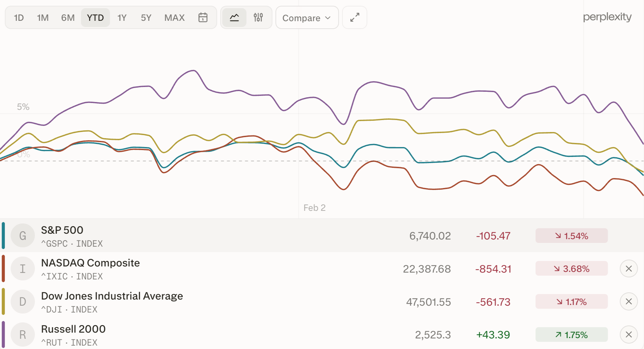Click the S&P 500 price 6,740.02

pos(430,236)
